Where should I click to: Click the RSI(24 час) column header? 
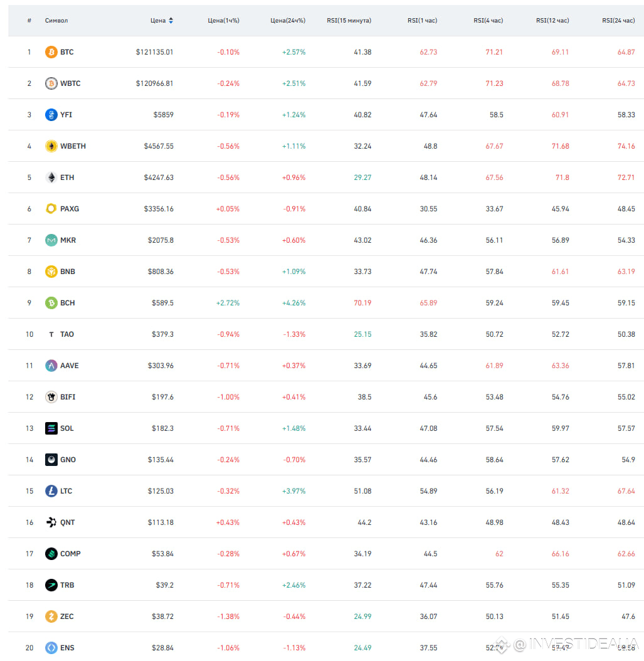point(618,20)
